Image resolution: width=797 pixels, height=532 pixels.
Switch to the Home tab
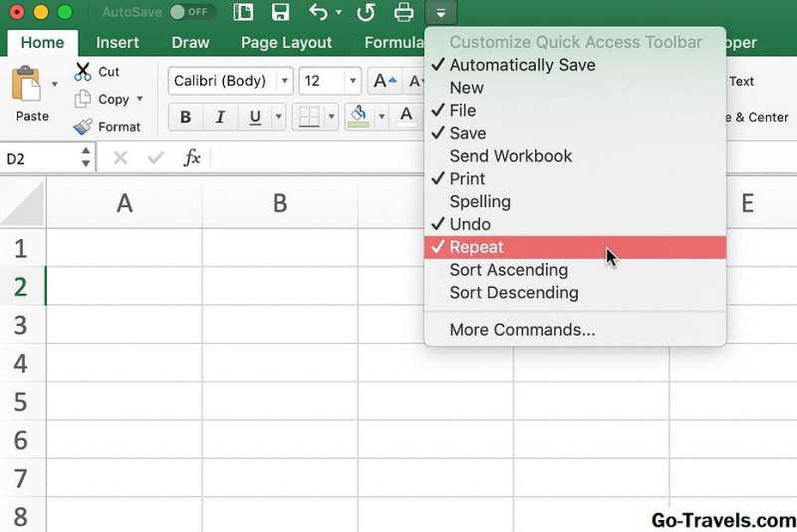[x=43, y=43]
